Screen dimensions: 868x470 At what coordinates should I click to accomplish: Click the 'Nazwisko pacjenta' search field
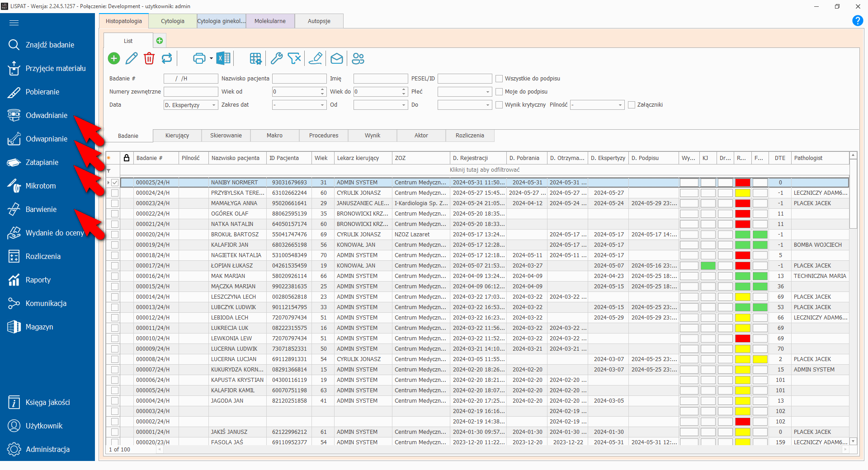click(299, 79)
